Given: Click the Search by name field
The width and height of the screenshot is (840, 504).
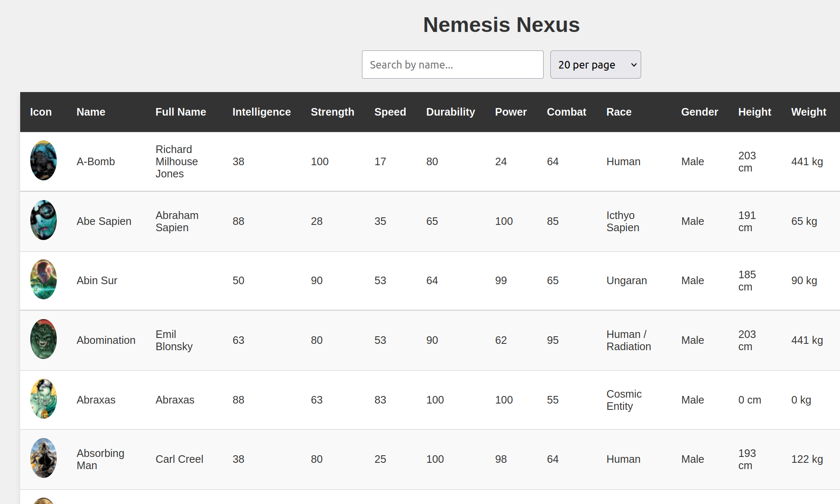Looking at the screenshot, I should (452, 65).
